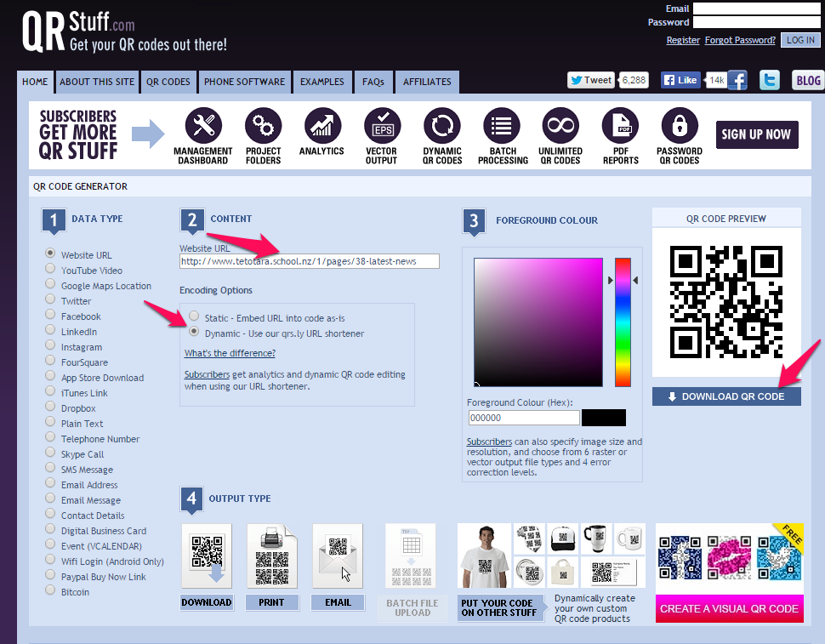The height and width of the screenshot is (644, 825).
Task: Click the Project Folders gear icon
Action: [263, 125]
